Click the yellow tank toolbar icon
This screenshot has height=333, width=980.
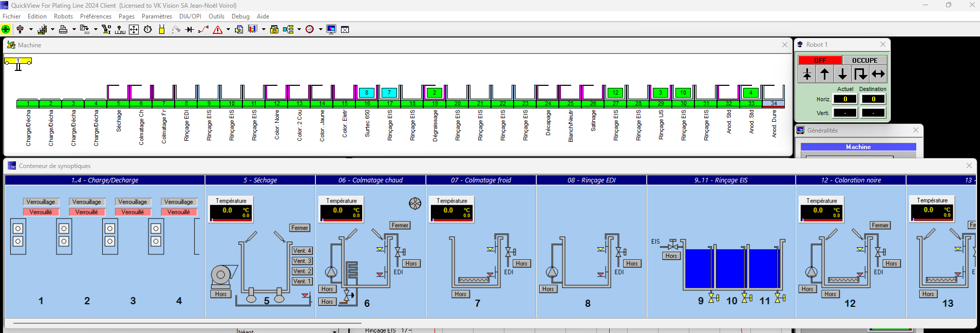[162, 29]
